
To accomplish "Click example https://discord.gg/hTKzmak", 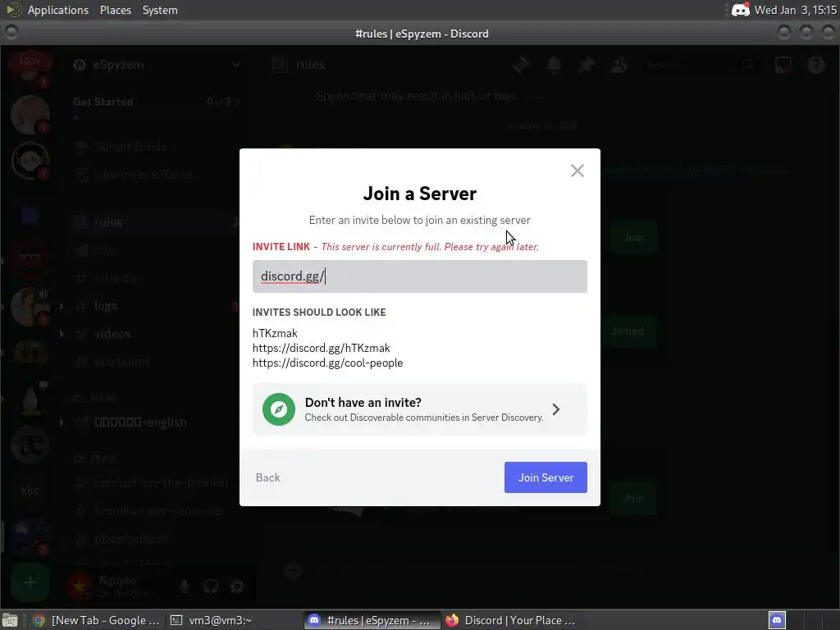I will click(x=321, y=348).
